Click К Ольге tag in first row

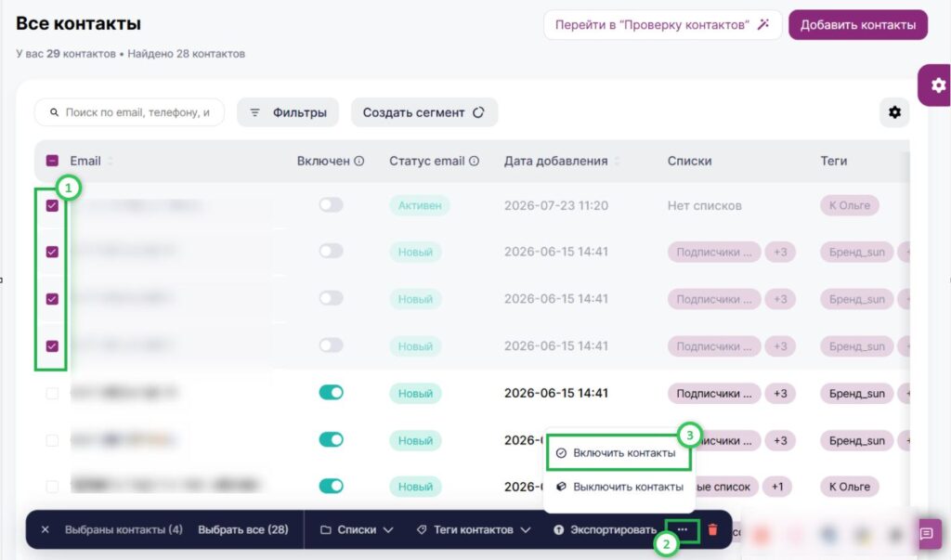pos(849,205)
